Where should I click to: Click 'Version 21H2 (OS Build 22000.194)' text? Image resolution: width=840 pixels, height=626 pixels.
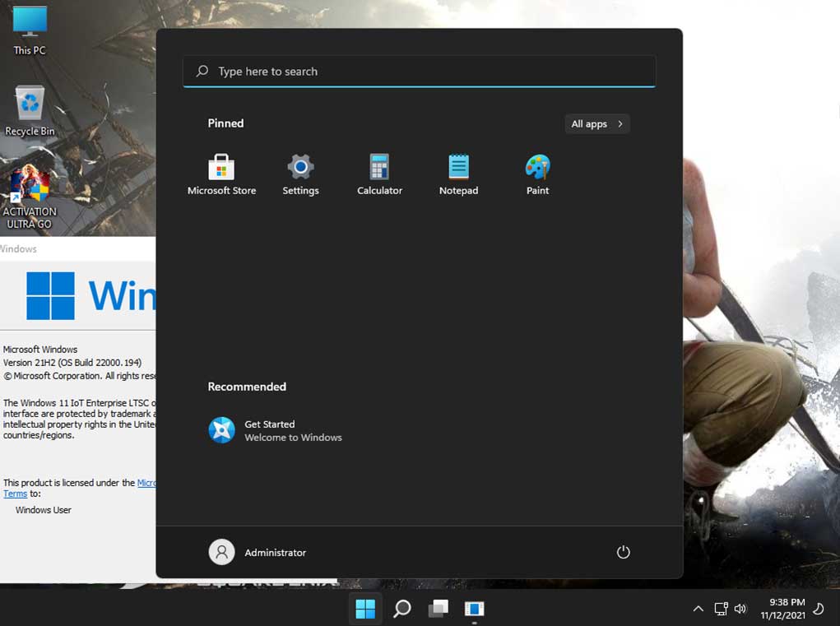point(72,363)
